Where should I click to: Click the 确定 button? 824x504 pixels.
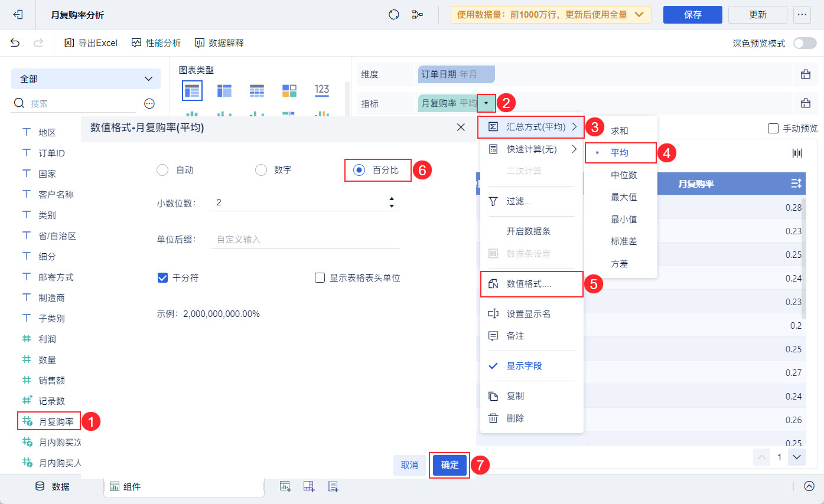point(450,465)
